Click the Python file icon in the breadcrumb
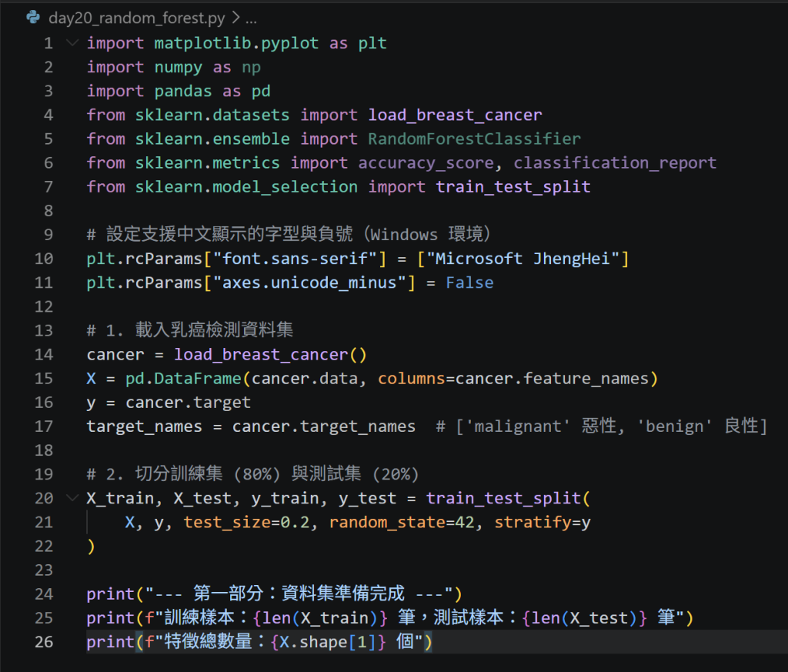This screenshot has height=672, width=788. [x=33, y=18]
